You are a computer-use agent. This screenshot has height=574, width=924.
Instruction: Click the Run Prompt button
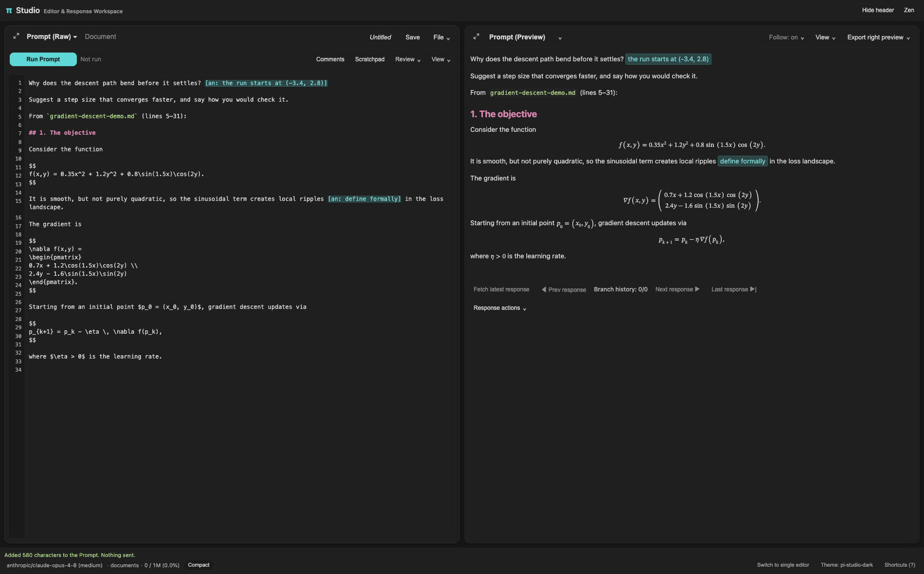pos(43,59)
